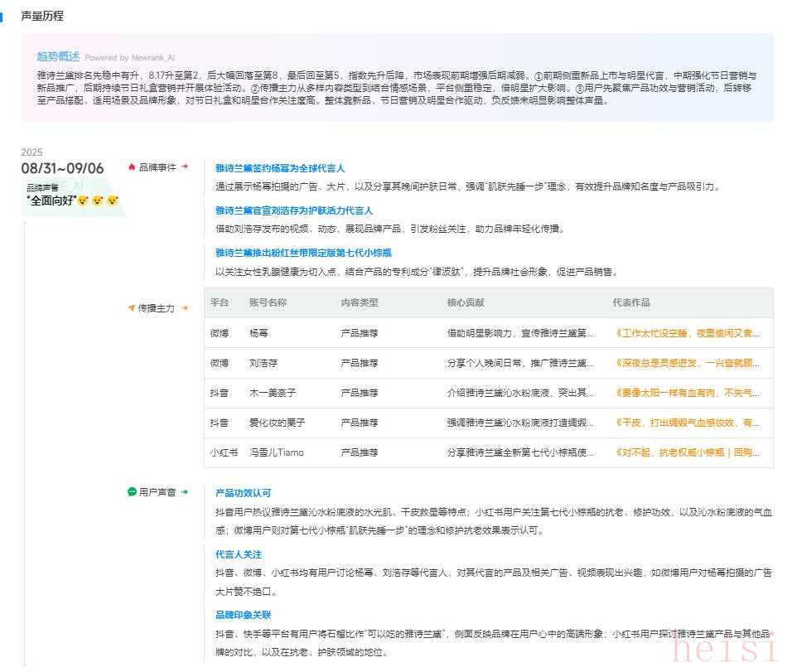Click core contribution 介绍雅诗兰黛沁水粉底液 cell
This screenshot has height=672, width=792.
coord(521,393)
